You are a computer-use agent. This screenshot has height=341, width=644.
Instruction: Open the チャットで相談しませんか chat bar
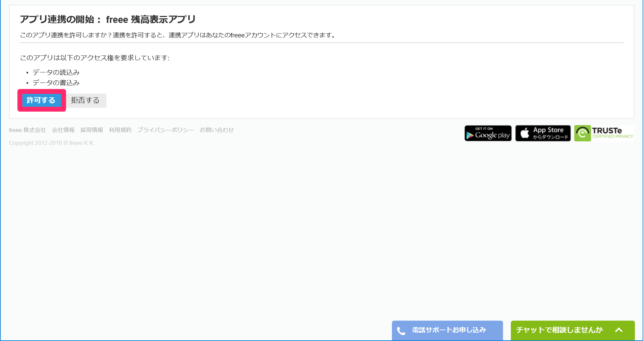point(573,330)
